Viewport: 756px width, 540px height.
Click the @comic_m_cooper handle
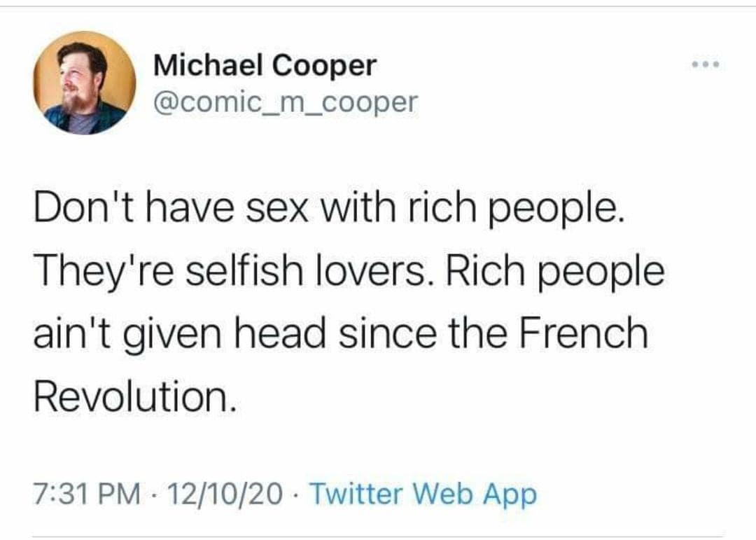[286, 102]
